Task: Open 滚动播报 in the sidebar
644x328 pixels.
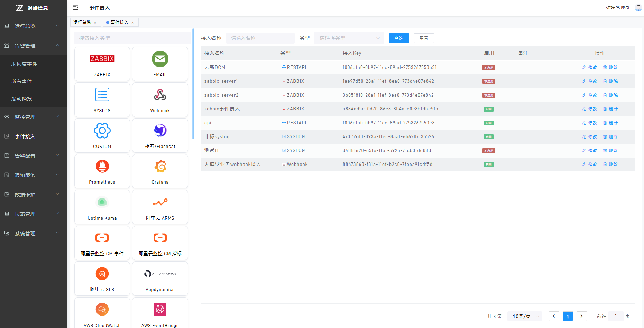Action: pyautogui.click(x=33, y=99)
